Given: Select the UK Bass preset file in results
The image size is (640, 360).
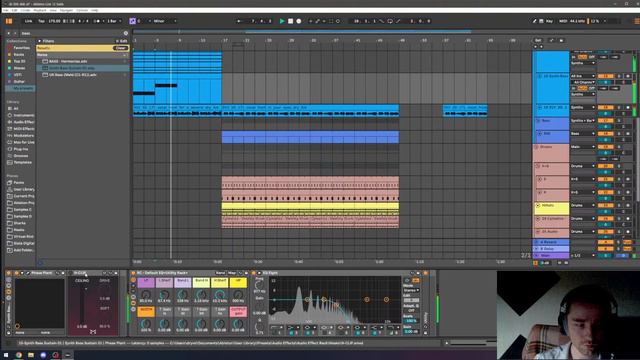Looking at the screenshot, I should pos(73,75).
